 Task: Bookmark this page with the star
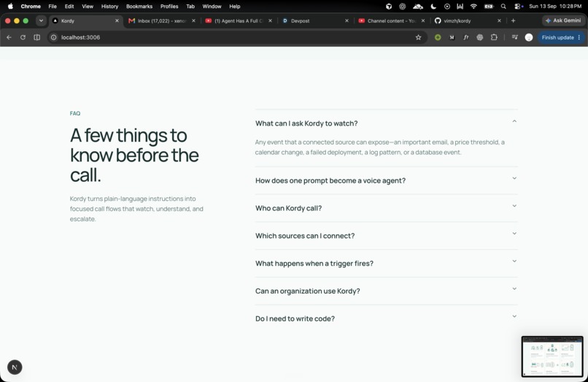[x=419, y=37]
